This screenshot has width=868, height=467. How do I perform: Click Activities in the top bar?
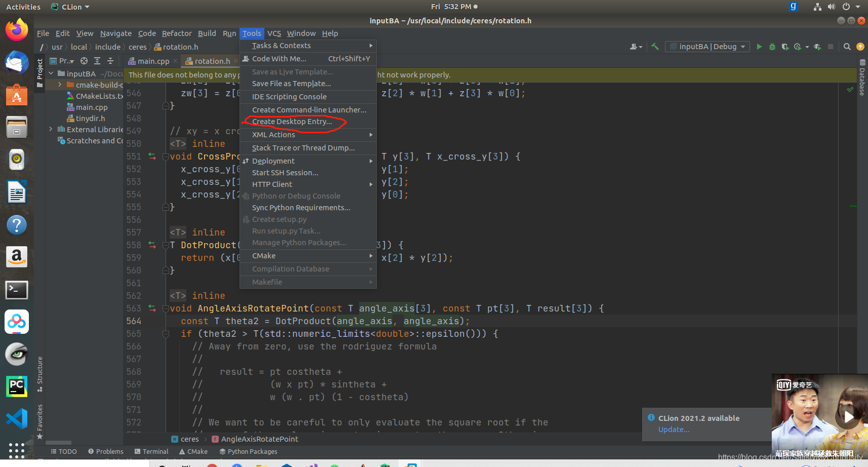click(x=23, y=7)
